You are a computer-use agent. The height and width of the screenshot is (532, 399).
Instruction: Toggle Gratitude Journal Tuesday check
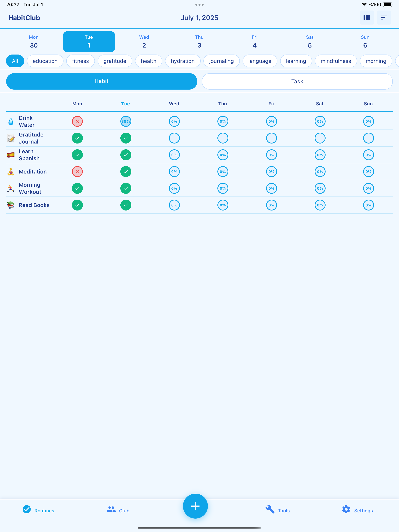[126, 138]
